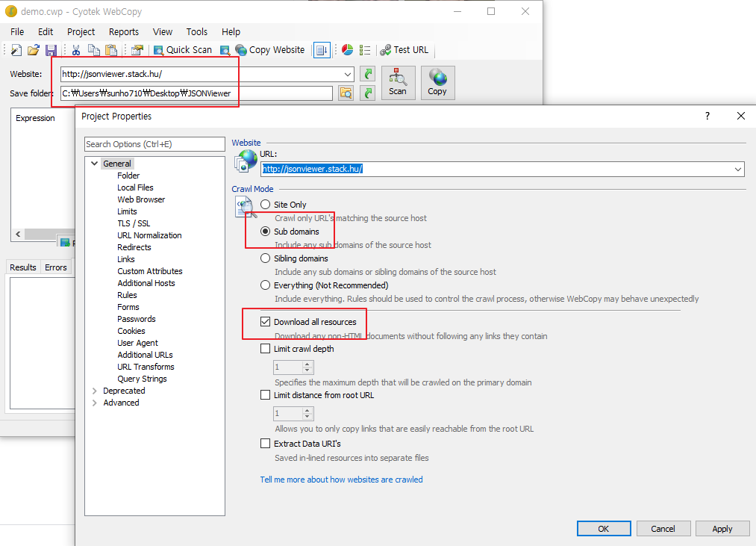The width and height of the screenshot is (756, 546).
Task: Decrease the crawl depth spinner value
Action: [307, 370]
